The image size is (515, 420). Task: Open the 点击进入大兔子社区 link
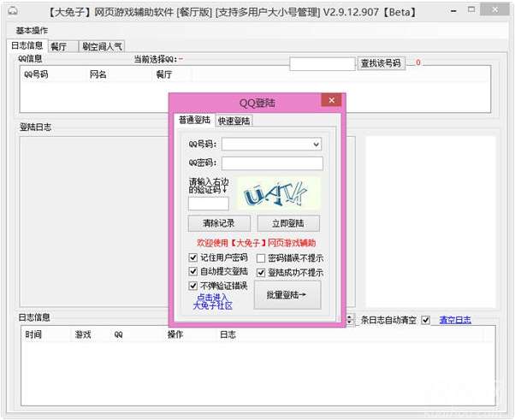[212, 301]
